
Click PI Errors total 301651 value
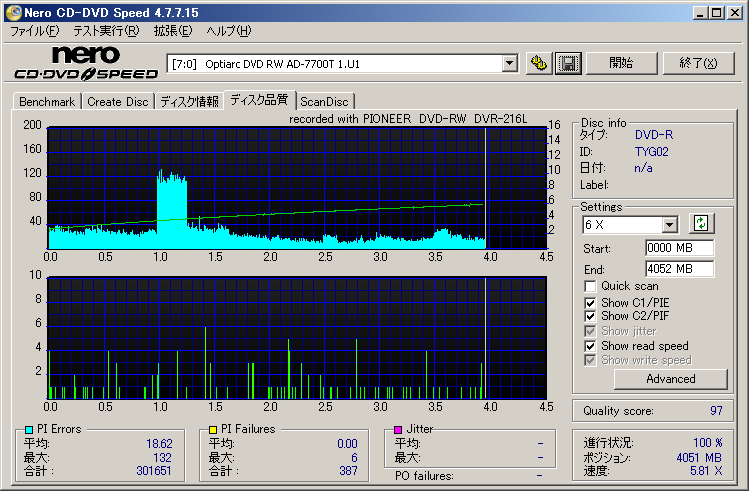(x=154, y=471)
